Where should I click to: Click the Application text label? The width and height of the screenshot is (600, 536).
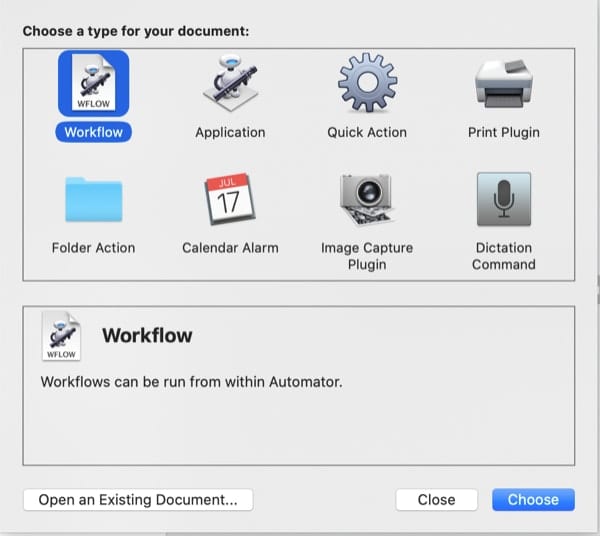click(x=230, y=132)
